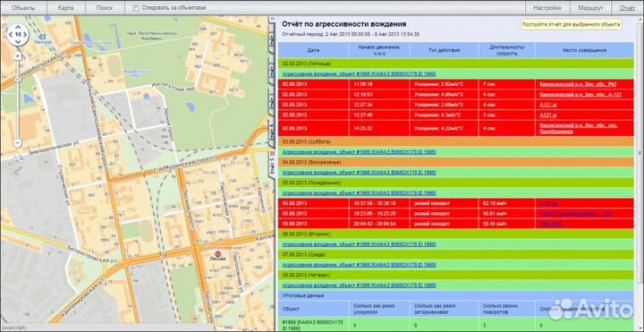Open the Настройки tab
The image size is (644, 332).
[x=547, y=8]
